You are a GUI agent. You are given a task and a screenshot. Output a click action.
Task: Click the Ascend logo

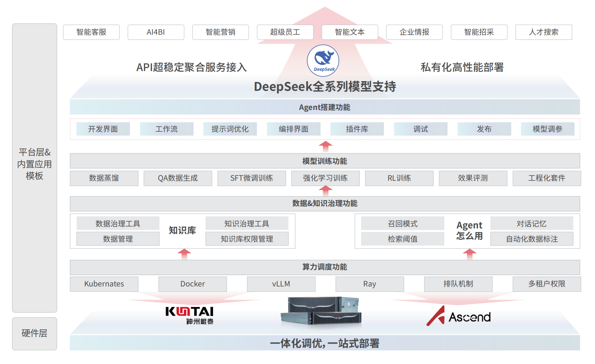[x=458, y=316]
